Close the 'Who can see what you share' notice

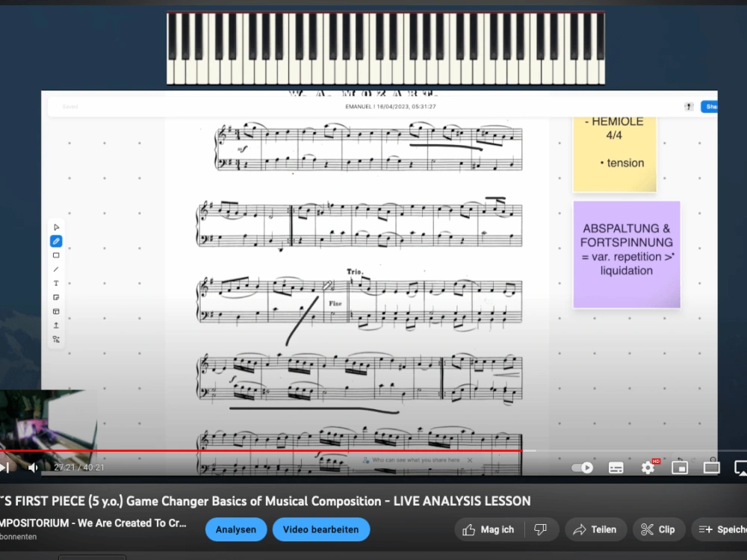pyautogui.click(x=470, y=460)
